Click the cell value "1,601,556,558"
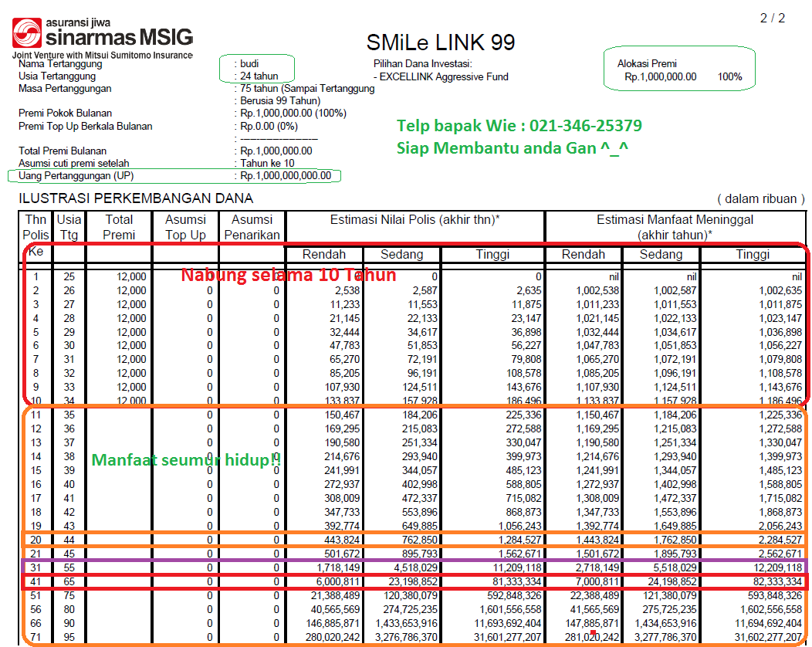Screen dimensions: 812x647 click(x=510, y=610)
